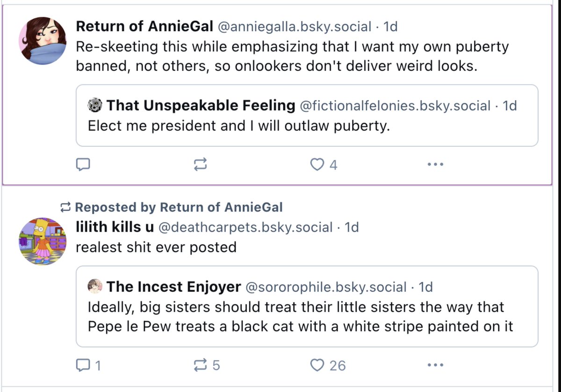Click the "lilith kills u" display name
Viewport: 561px width, 392px height.
(115, 227)
